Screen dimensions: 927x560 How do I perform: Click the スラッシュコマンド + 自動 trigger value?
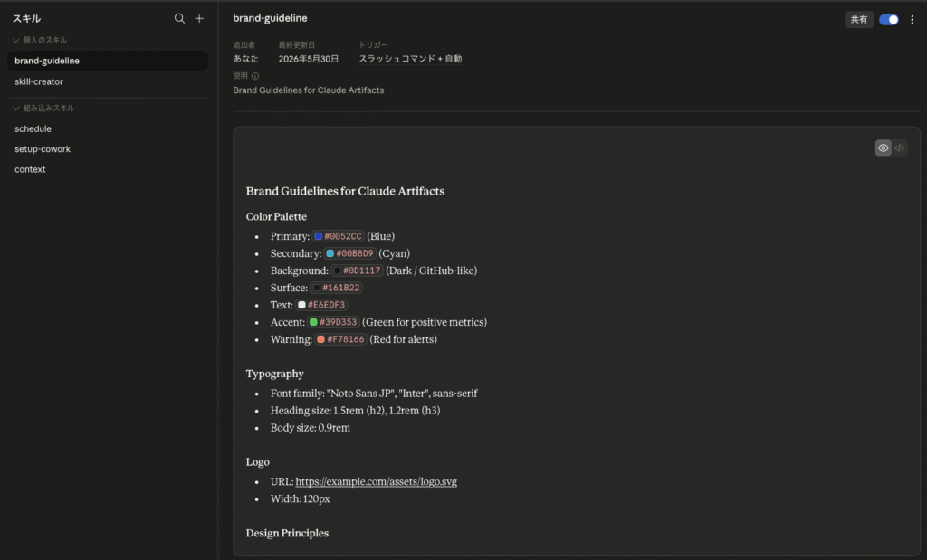(x=410, y=59)
